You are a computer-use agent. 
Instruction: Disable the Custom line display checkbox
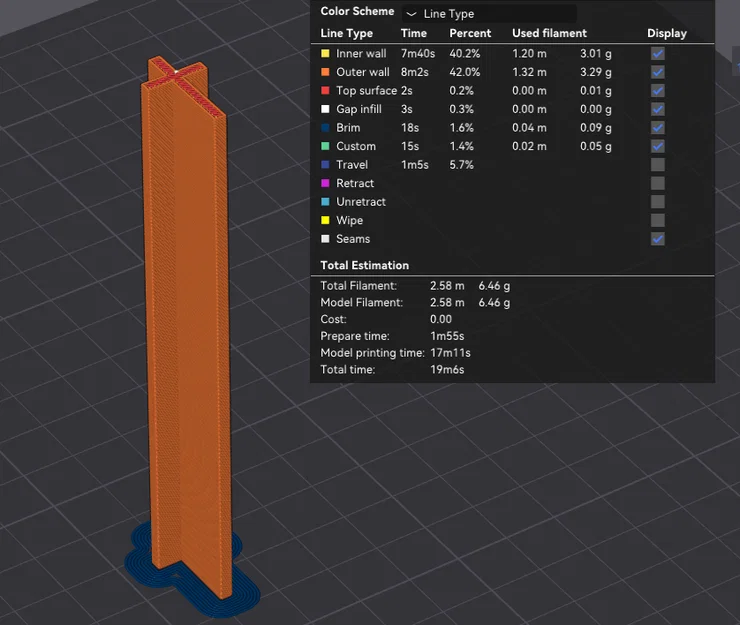pyautogui.click(x=657, y=146)
